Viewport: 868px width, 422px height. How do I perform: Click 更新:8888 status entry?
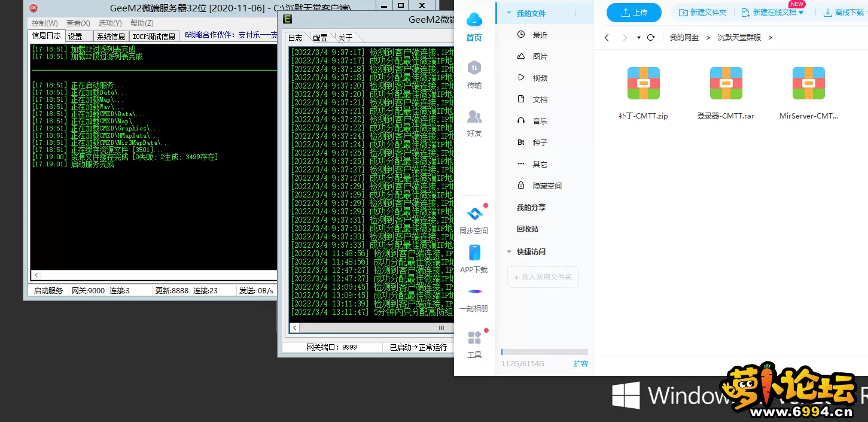(x=172, y=291)
